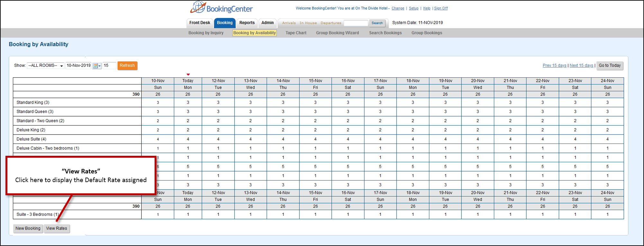
Task: Click the top 24-Nov column header
Action: click(x=607, y=81)
